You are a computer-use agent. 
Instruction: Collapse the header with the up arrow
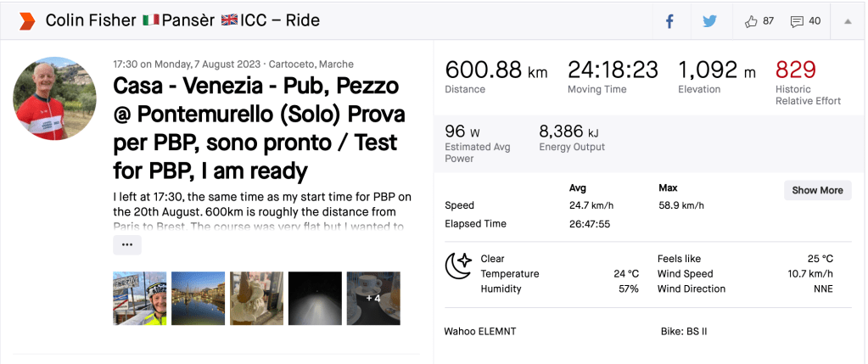coord(847,21)
